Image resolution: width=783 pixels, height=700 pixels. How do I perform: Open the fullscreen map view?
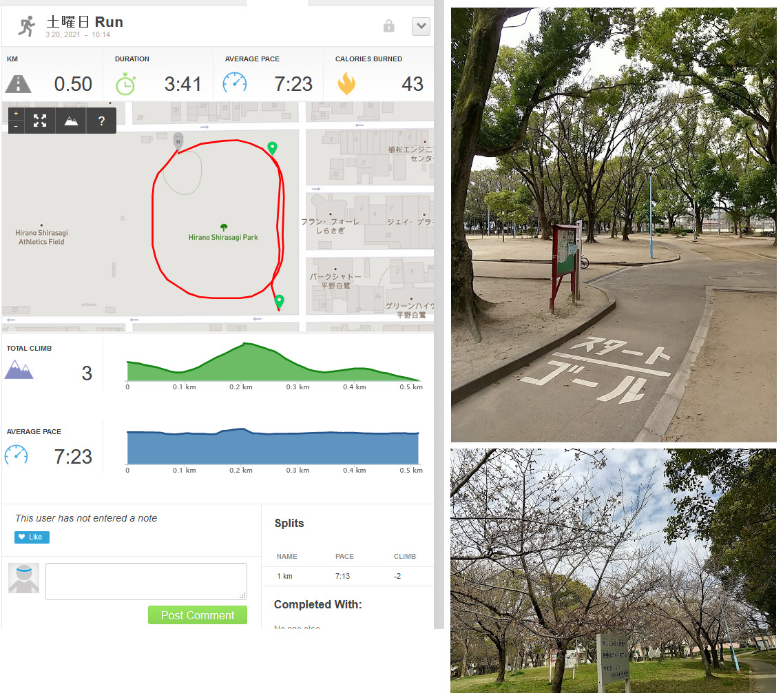pyautogui.click(x=40, y=121)
